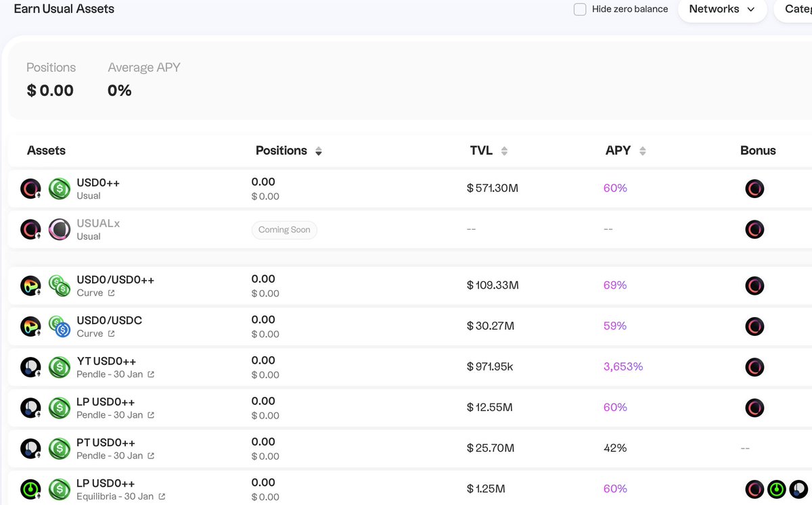Select the YT USD0++ asset name
This screenshot has height=505, width=812.
coord(106,361)
